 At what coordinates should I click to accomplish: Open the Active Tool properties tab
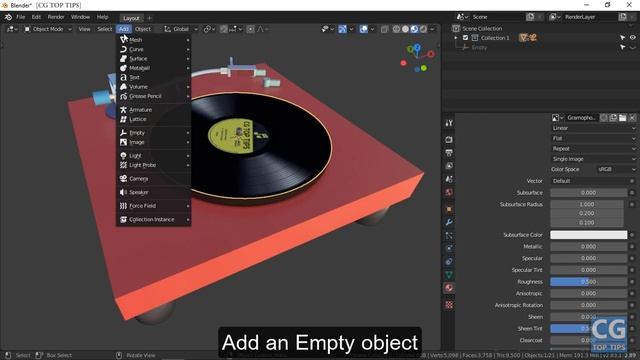[x=449, y=123]
